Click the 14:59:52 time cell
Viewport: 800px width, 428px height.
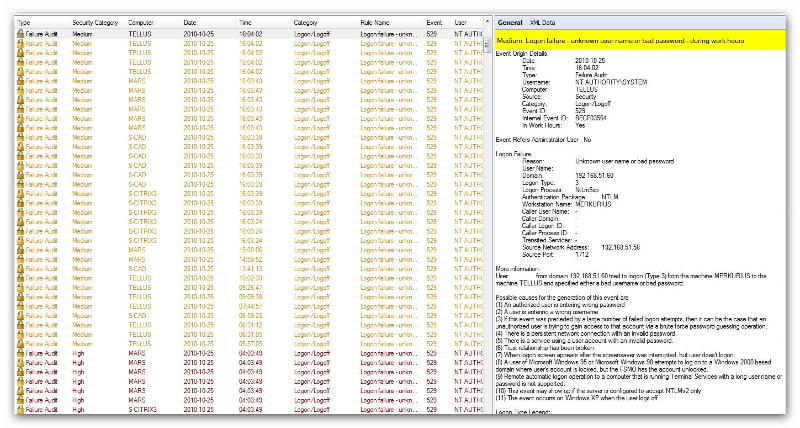pyautogui.click(x=251, y=259)
